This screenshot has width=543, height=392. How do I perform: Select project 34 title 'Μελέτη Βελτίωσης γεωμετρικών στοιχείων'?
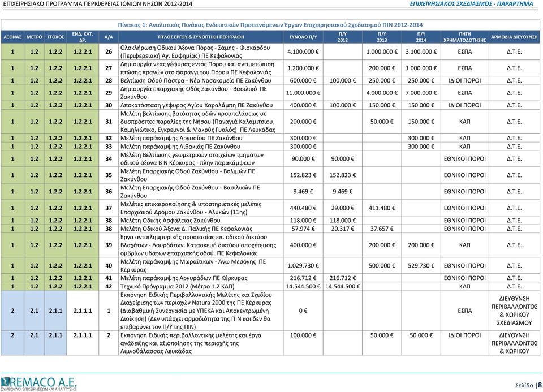[x=192, y=158]
